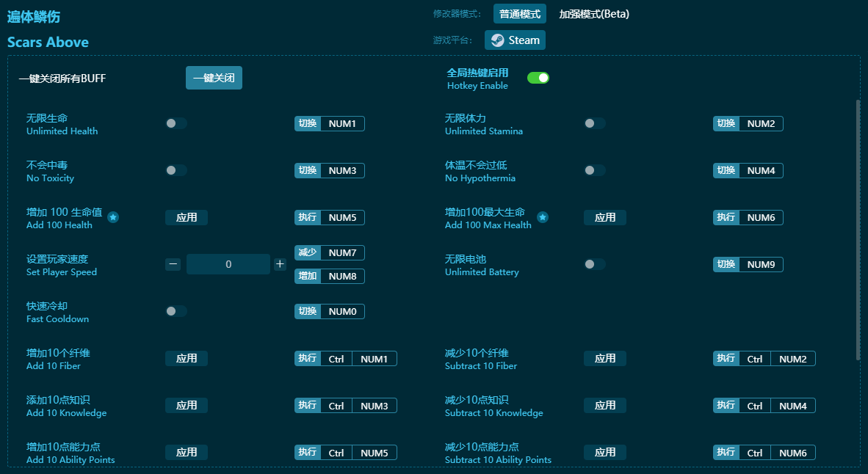Click the Scars Above game title
The image size is (868, 474).
[x=48, y=42]
